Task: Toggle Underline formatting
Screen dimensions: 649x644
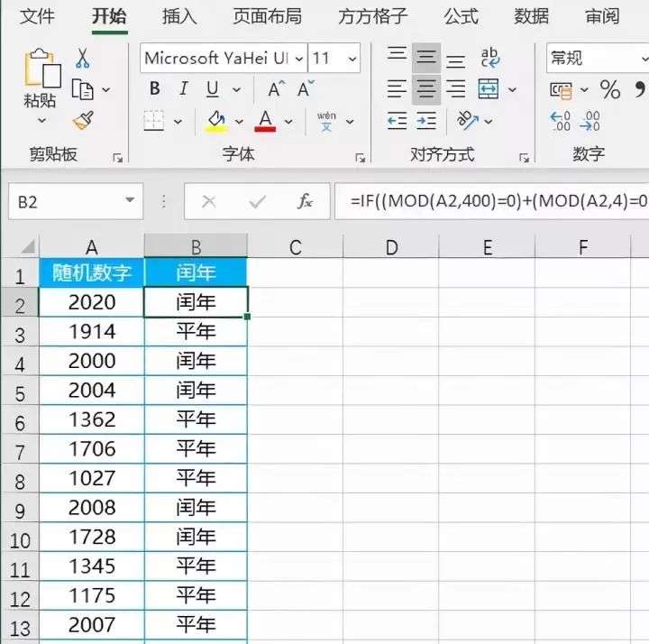Action: pyautogui.click(x=213, y=88)
